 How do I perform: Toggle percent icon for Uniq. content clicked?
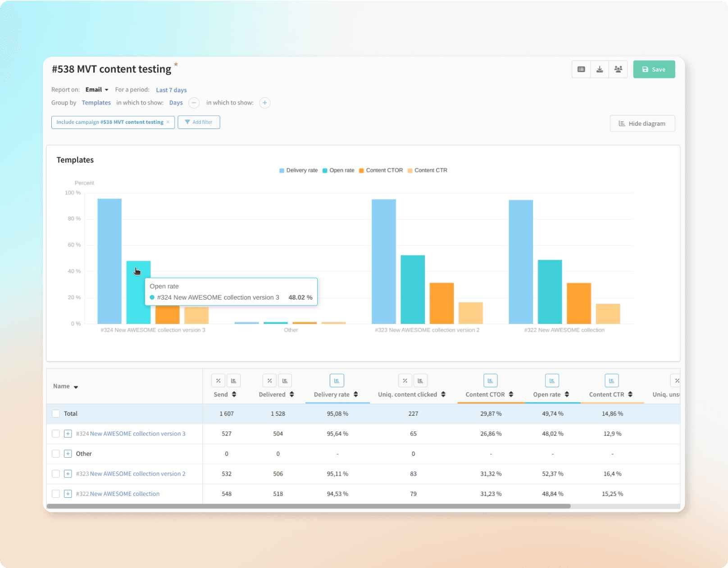pyautogui.click(x=405, y=381)
